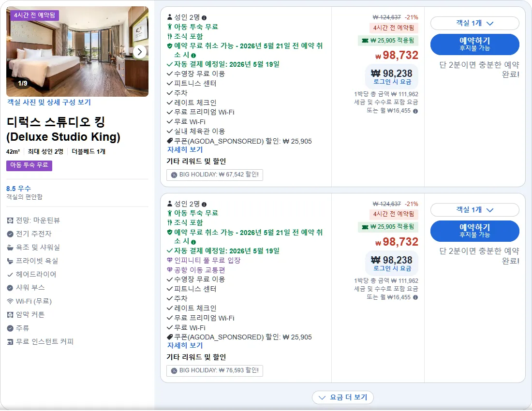This screenshot has height=411, width=532.
Task: Click the second BIG HOLIDAY ₩76,593 discount tag
Action: [x=215, y=370]
